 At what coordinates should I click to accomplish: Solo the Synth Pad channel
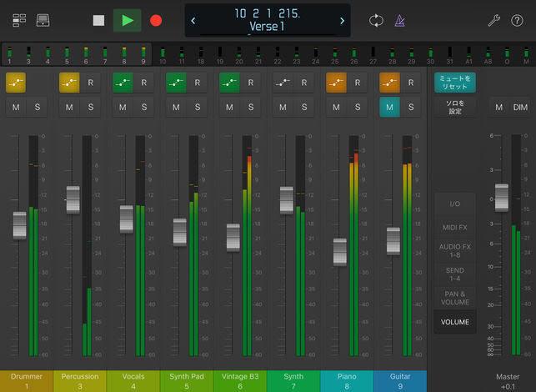198,107
